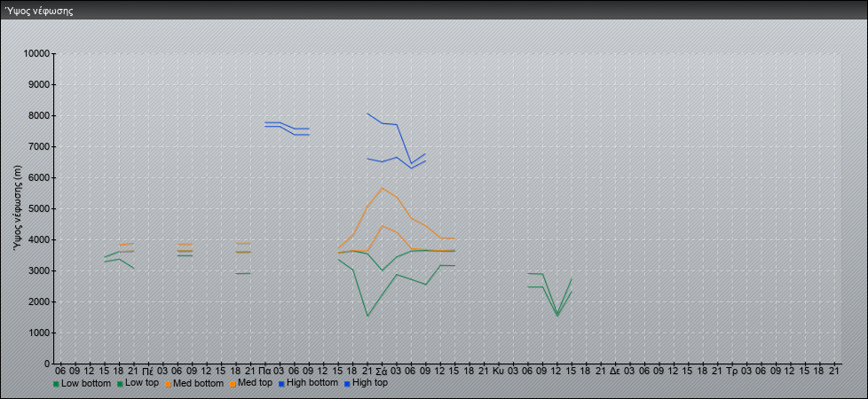Click the orange Med bottom legend swatch

168,383
